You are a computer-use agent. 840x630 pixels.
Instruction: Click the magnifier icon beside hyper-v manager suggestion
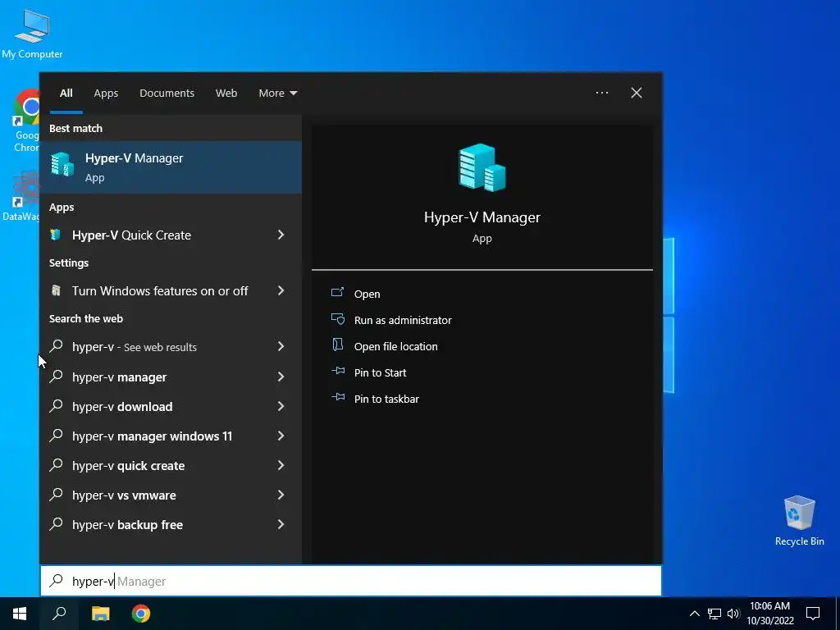(57, 376)
